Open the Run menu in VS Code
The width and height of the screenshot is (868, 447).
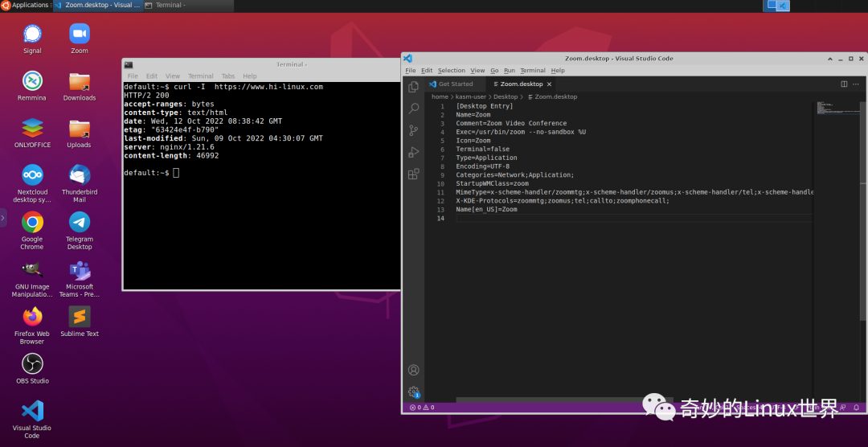pos(510,70)
